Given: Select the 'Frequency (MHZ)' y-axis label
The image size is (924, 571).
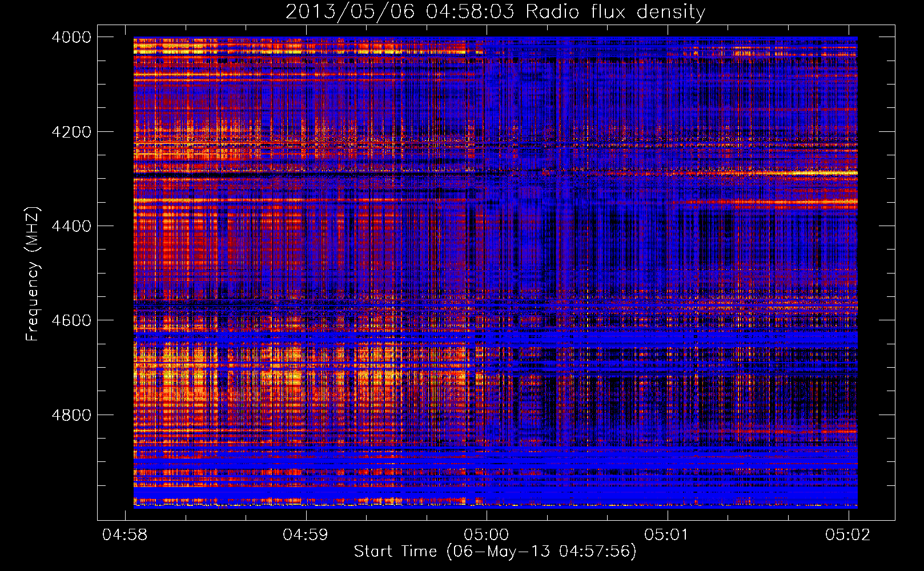Looking at the screenshot, I should [33, 274].
